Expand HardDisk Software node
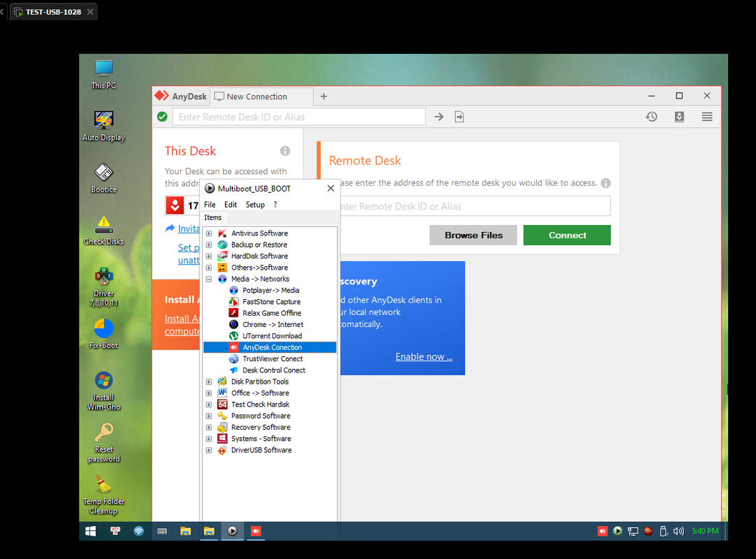756x559 pixels. click(209, 256)
